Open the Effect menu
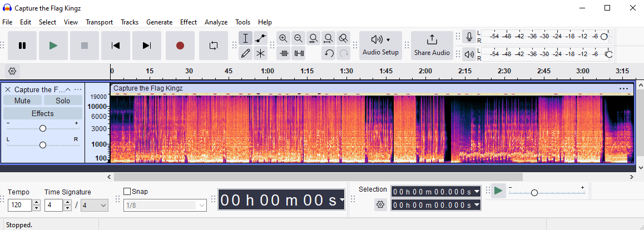Viewport: 644px width, 230px height. point(188,22)
